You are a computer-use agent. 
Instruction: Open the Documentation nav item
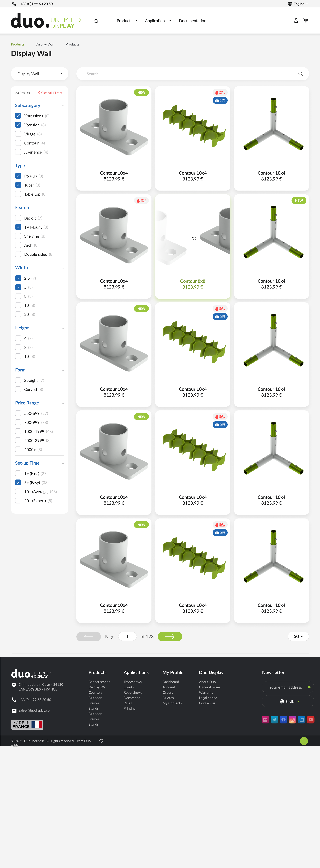(x=192, y=21)
